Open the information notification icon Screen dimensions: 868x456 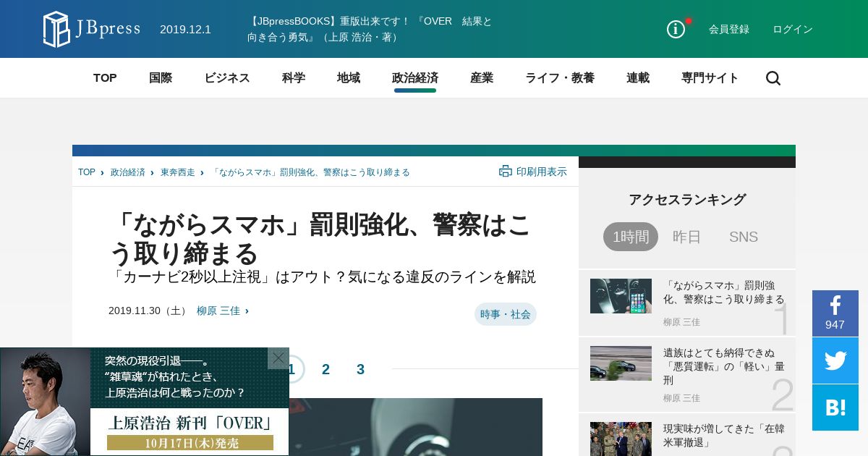676,29
